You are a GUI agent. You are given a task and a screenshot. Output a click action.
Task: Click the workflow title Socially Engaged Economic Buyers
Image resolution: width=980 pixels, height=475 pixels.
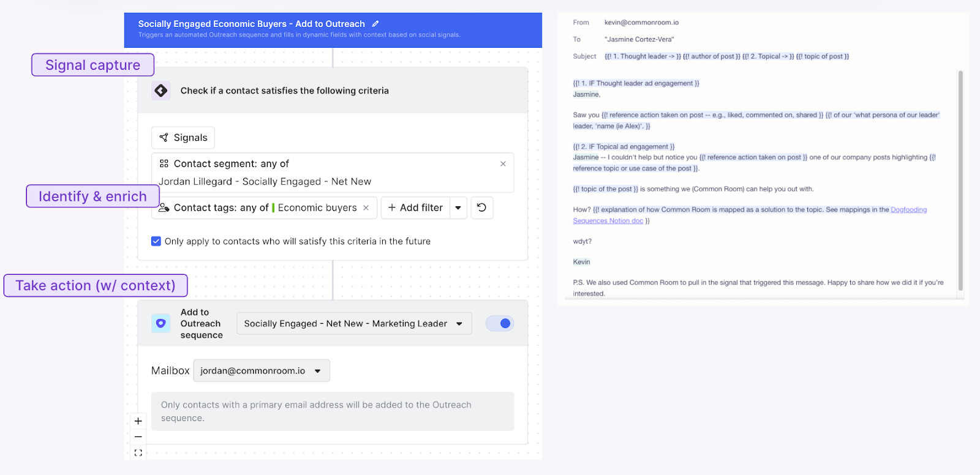[251, 24]
